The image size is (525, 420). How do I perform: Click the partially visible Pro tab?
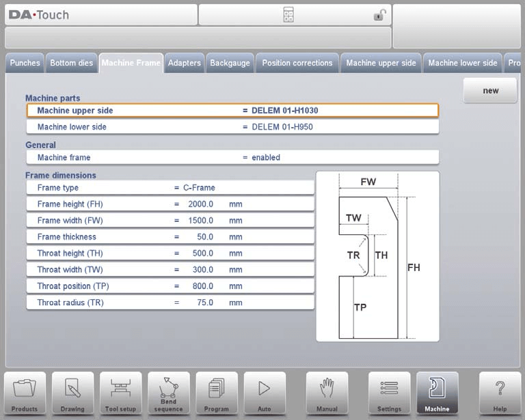pyautogui.click(x=513, y=63)
